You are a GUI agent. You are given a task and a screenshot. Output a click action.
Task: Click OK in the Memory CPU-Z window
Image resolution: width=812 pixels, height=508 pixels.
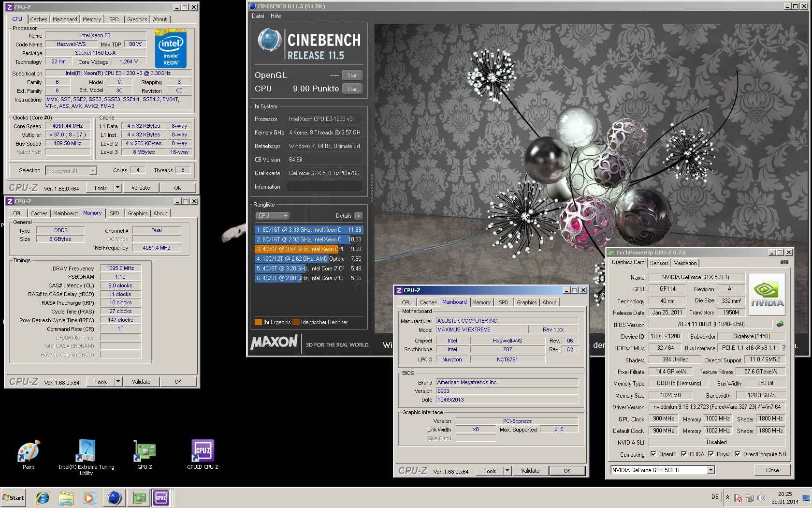pos(178,382)
